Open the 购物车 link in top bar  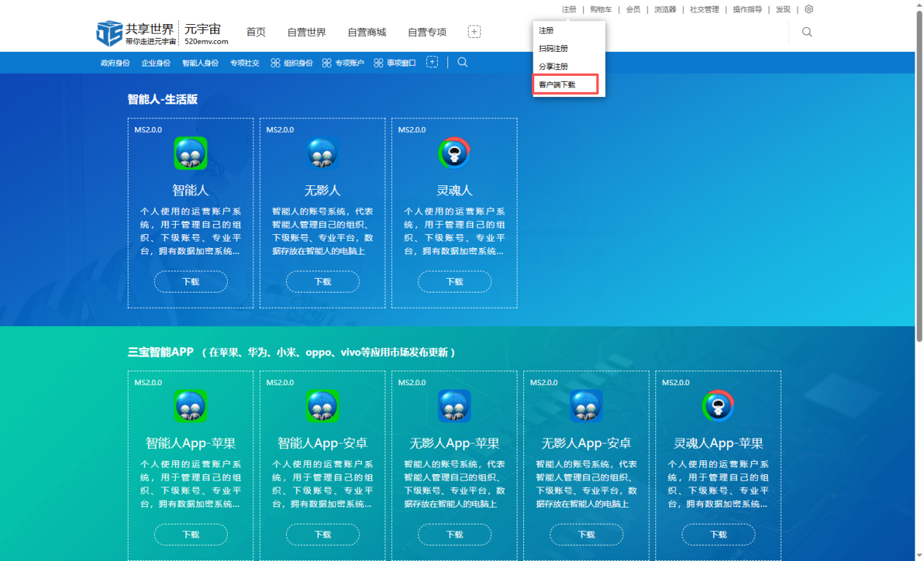[601, 9]
